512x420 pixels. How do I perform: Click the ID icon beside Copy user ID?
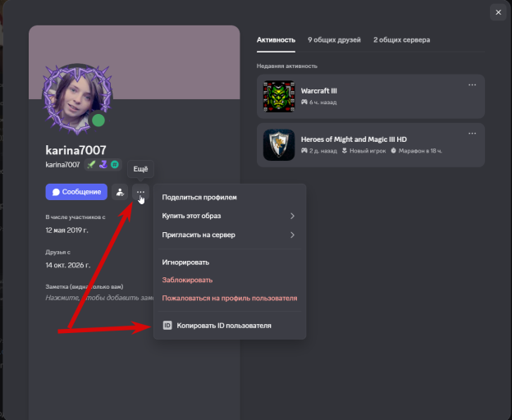coord(167,326)
